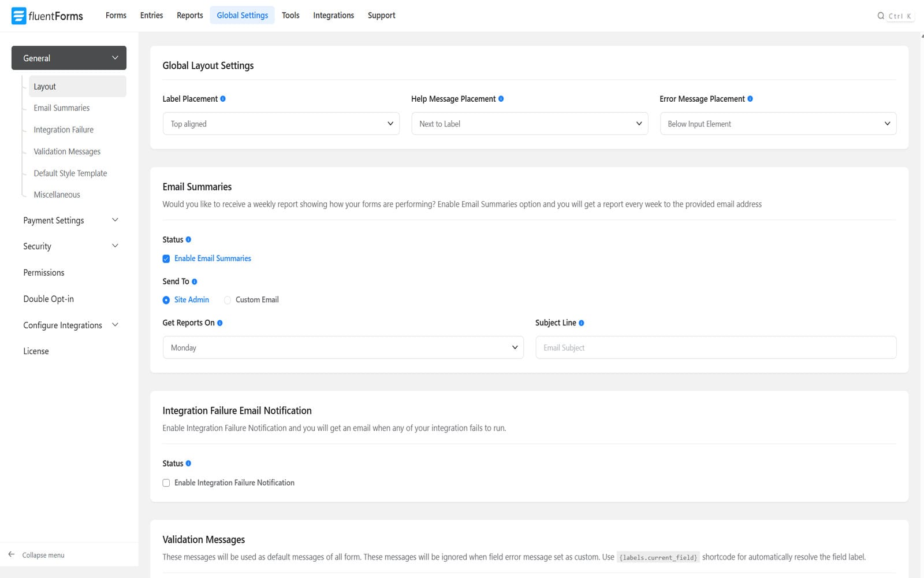Click info icon beside Error Message Placement

pyautogui.click(x=750, y=99)
